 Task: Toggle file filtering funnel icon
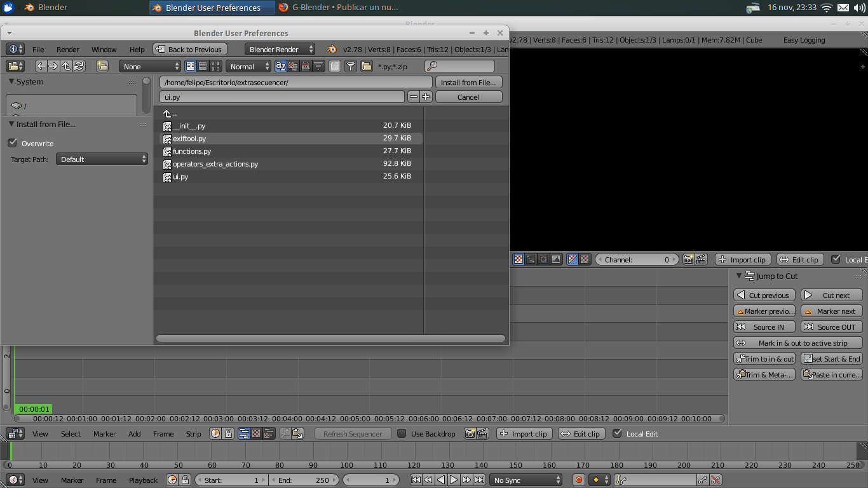(x=351, y=66)
